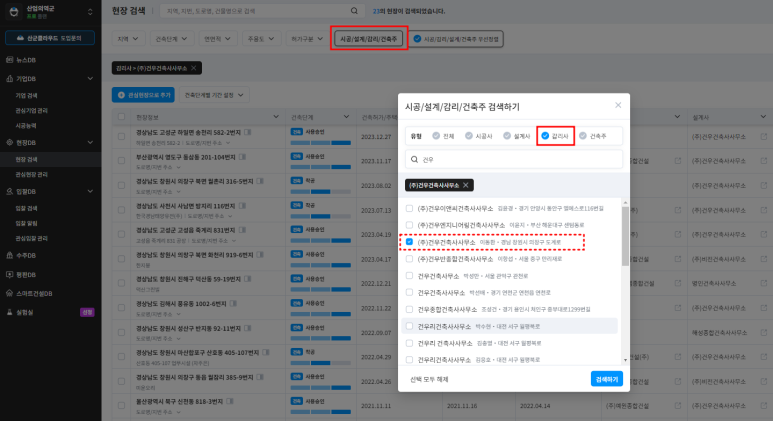773x421 pixels.
Task: Open side panel icon beside 화천리 919-6번지
Action: coord(260,255)
